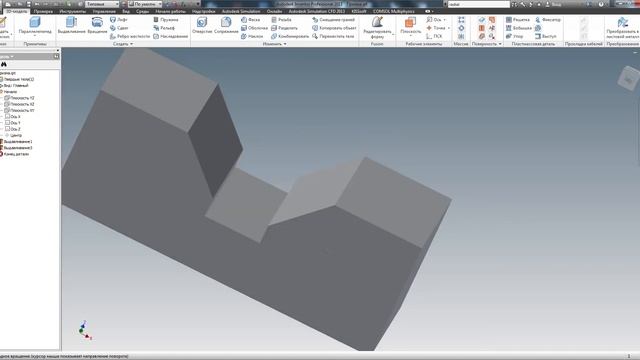Choose the Решетка grill tool

coord(518,20)
